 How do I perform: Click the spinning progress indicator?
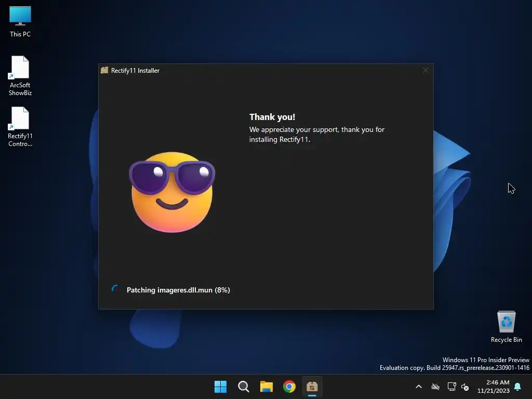(115, 289)
